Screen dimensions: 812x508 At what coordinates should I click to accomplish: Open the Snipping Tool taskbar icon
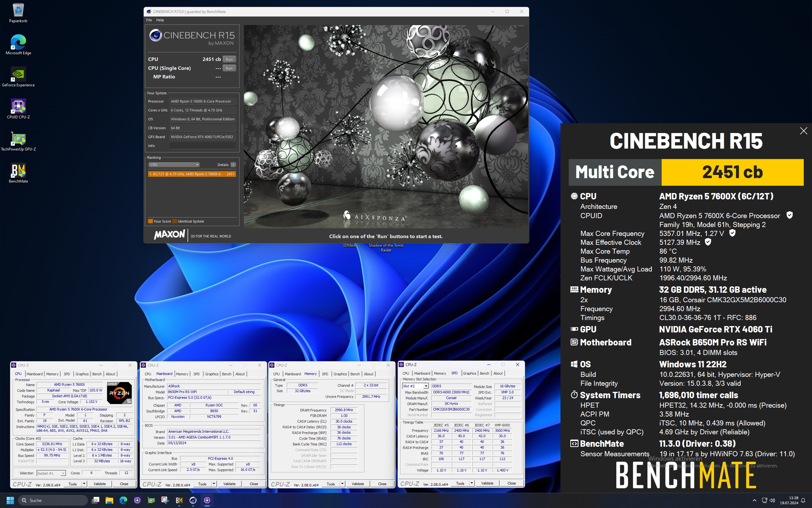165,500
